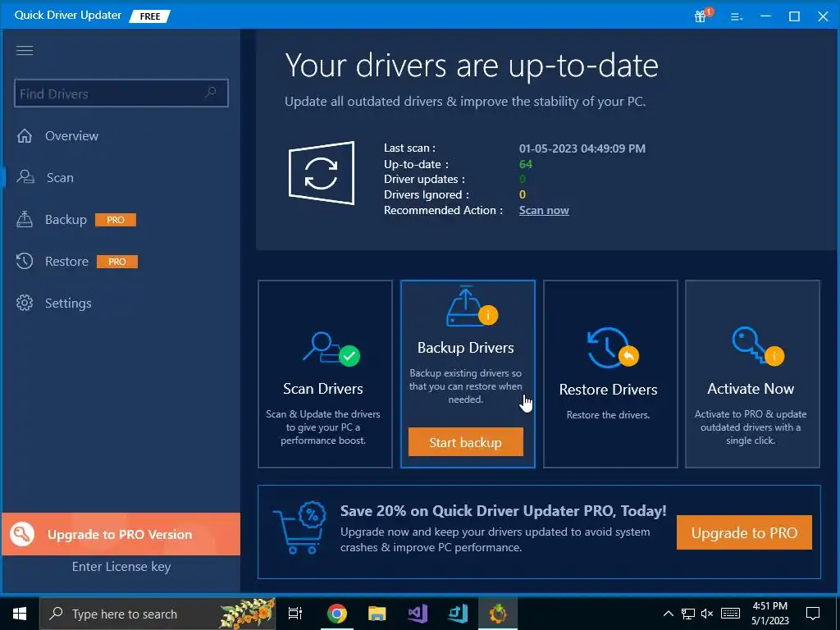Open the notification center icon
The height and width of the screenshot is (630, 840).
[x=813, y=614]
